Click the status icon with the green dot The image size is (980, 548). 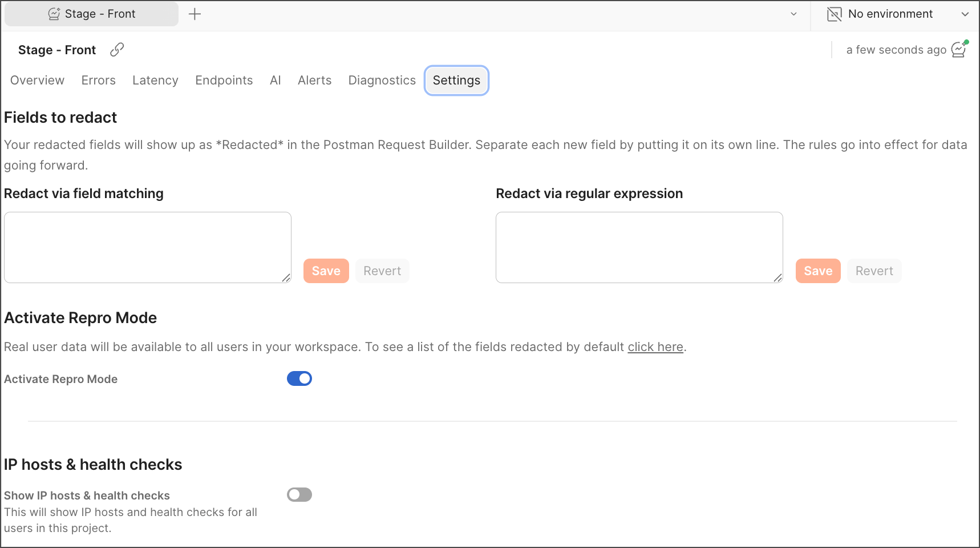(x=959, y=50)
